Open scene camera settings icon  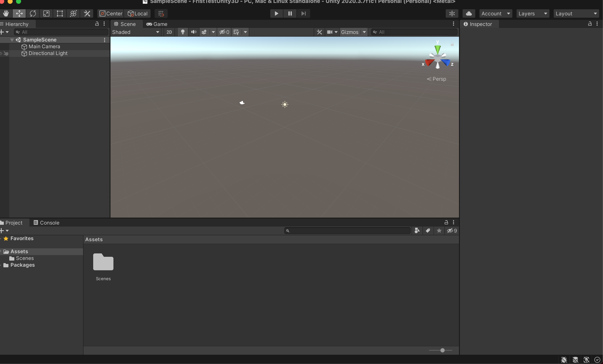click(x=330, y=32)
